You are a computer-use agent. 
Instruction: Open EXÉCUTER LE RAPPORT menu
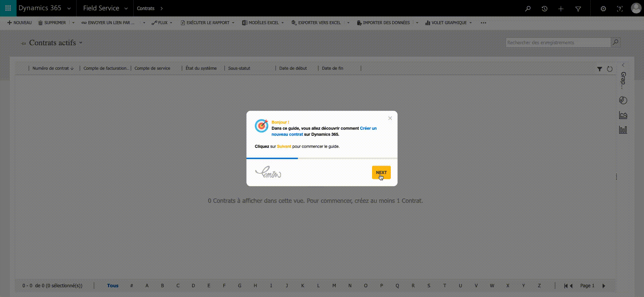click(x=208, y=23)
